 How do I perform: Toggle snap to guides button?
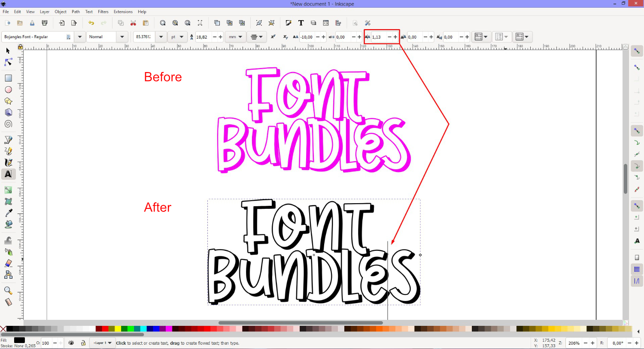pyautogui.click(x=637, y=281)
